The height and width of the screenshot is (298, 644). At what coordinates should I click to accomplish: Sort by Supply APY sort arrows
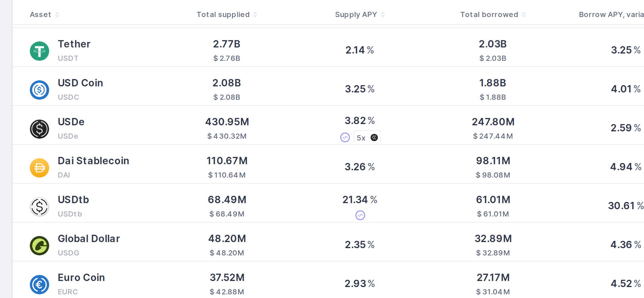click(x=383, y=15)
